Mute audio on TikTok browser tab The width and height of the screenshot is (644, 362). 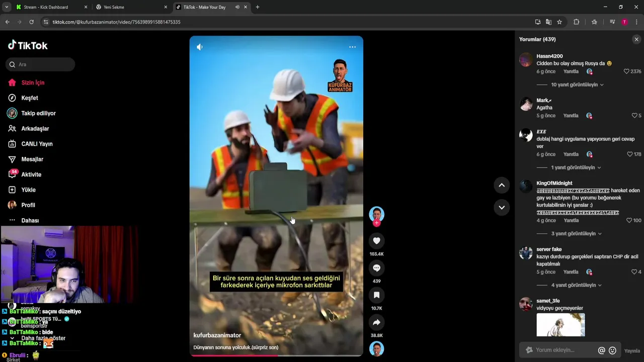(237, 7)
